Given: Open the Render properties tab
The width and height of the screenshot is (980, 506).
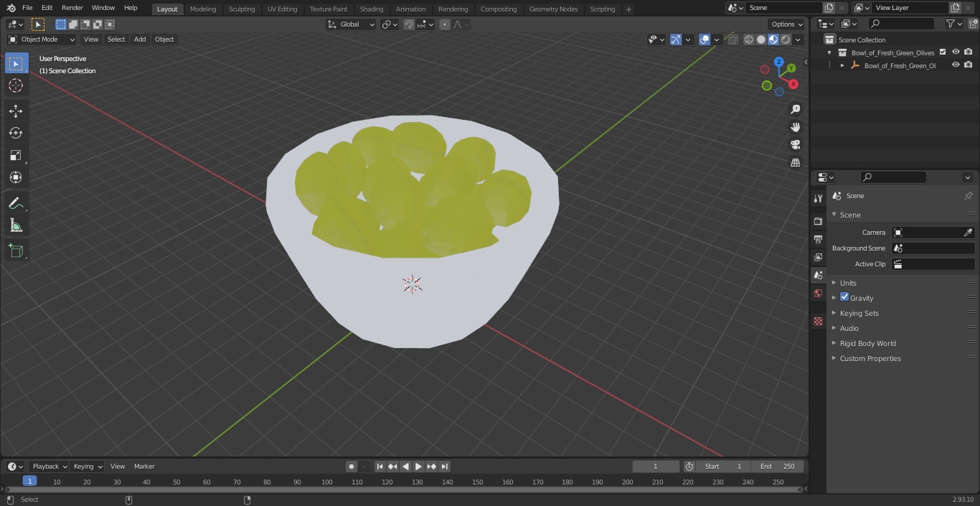Looking at the screenshot, I should click(x=818, y=221).
